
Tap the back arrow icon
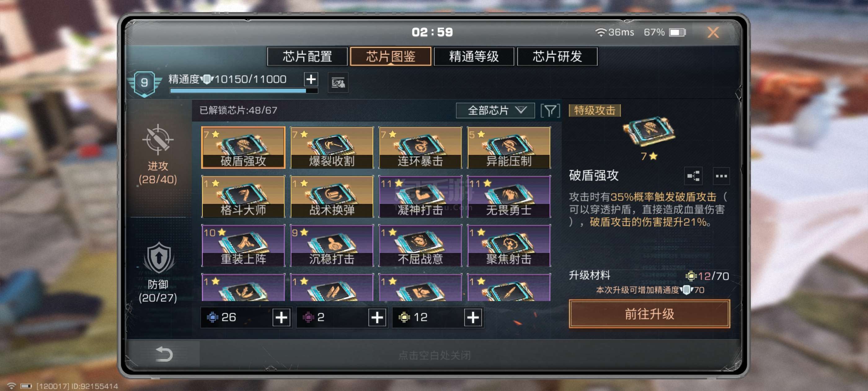[x=164, y=354]
